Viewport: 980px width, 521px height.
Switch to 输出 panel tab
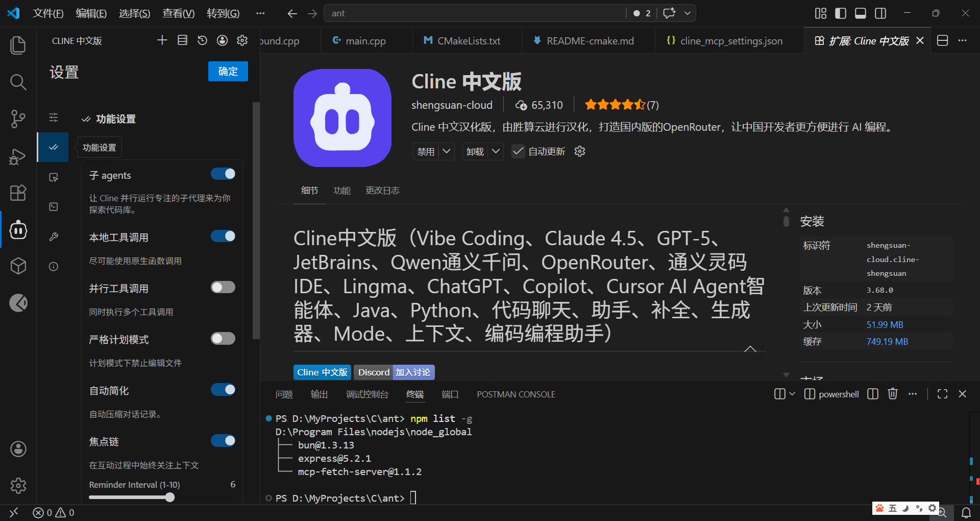319,394
